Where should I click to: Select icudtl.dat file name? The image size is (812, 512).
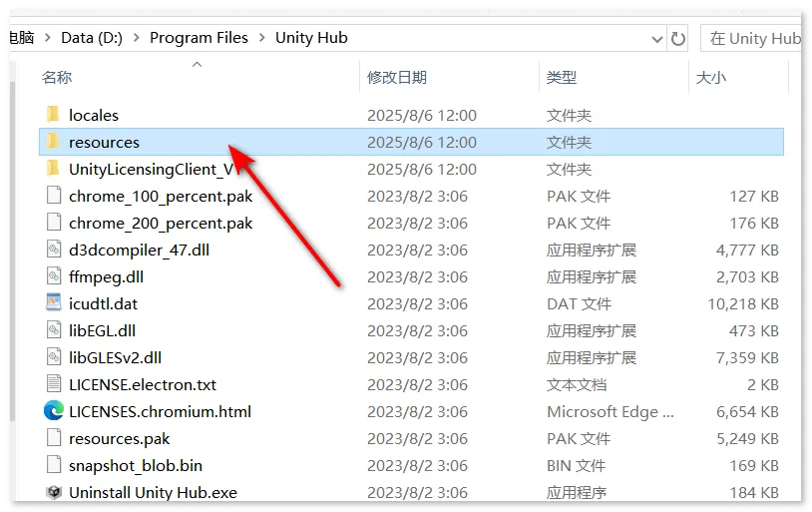(x=103, y=303)
